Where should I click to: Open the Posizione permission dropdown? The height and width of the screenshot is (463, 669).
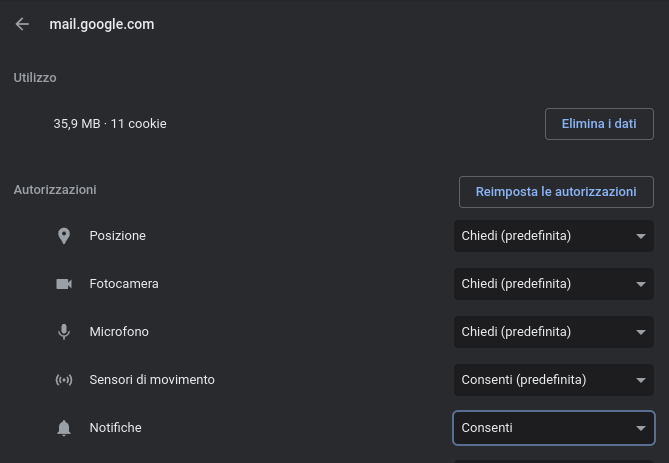click(554, 236)
